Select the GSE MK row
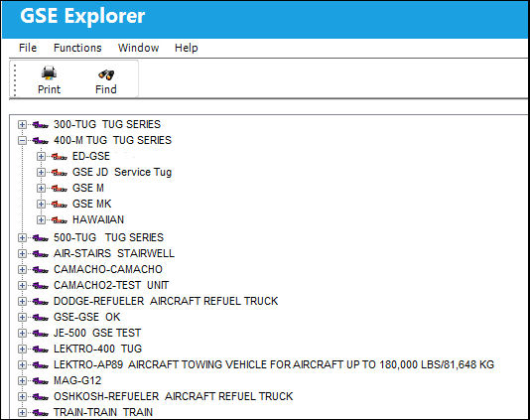This screenshot has height=420, width=530. (x=92, y=204)
